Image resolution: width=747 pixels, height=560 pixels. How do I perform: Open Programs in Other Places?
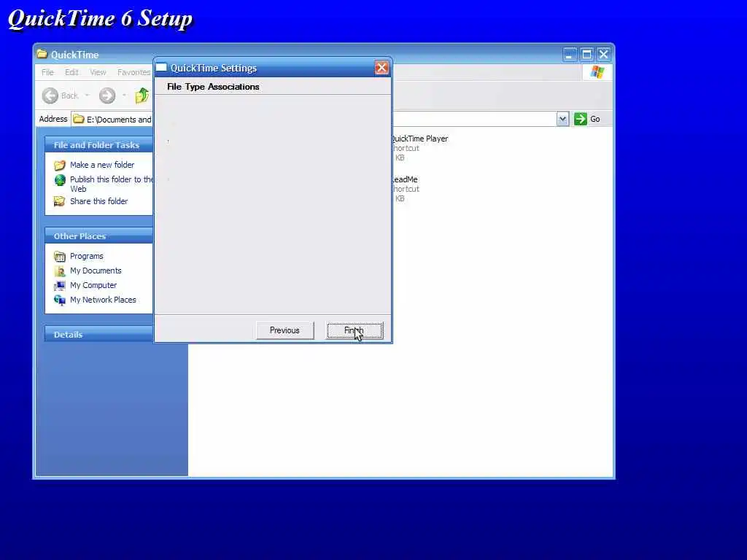86,256
